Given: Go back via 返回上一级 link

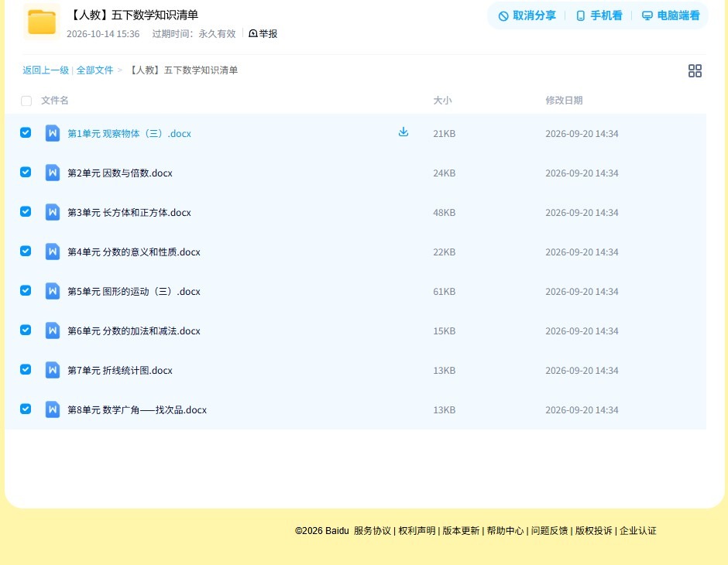Looking at the screenshot, I should click(x=46, y=70).
